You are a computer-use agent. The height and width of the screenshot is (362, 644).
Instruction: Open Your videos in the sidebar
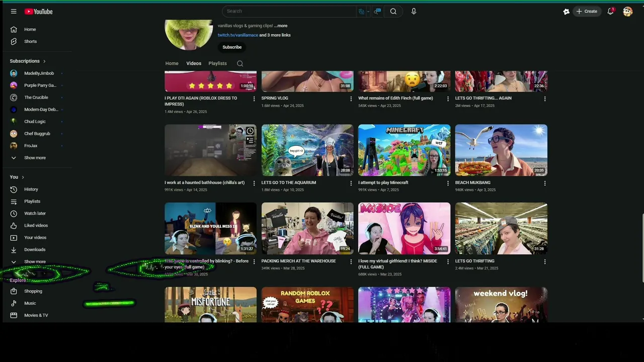click(x=35, y=237)
